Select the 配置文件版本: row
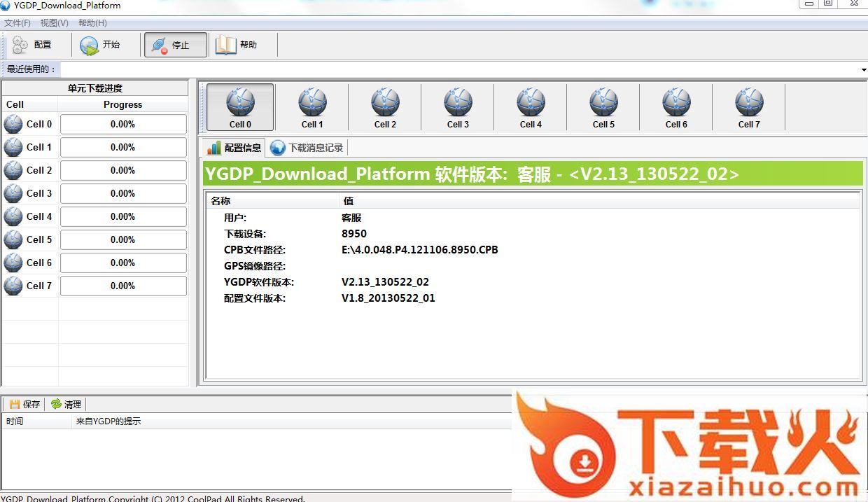 [x=533, y=298]
